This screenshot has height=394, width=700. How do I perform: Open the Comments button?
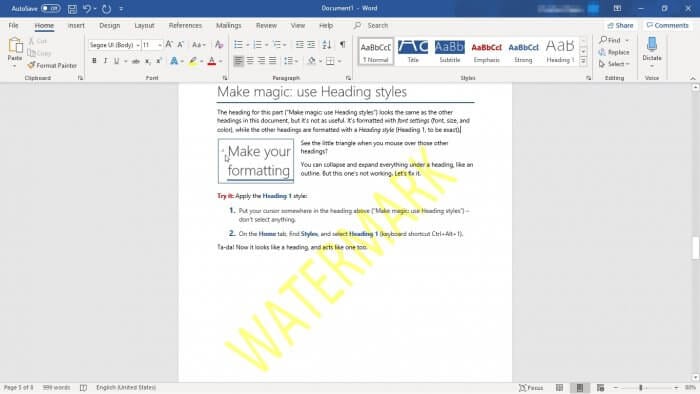click(667, 25)
